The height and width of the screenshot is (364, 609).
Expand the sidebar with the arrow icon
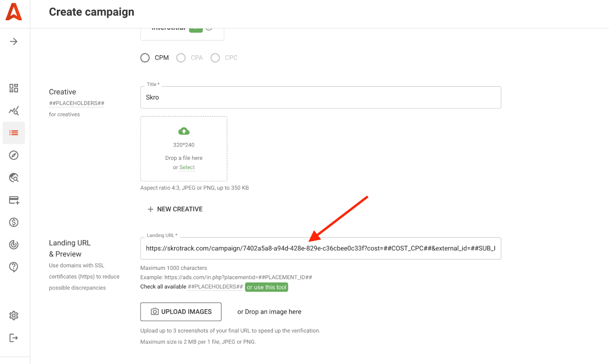point(14,41)
